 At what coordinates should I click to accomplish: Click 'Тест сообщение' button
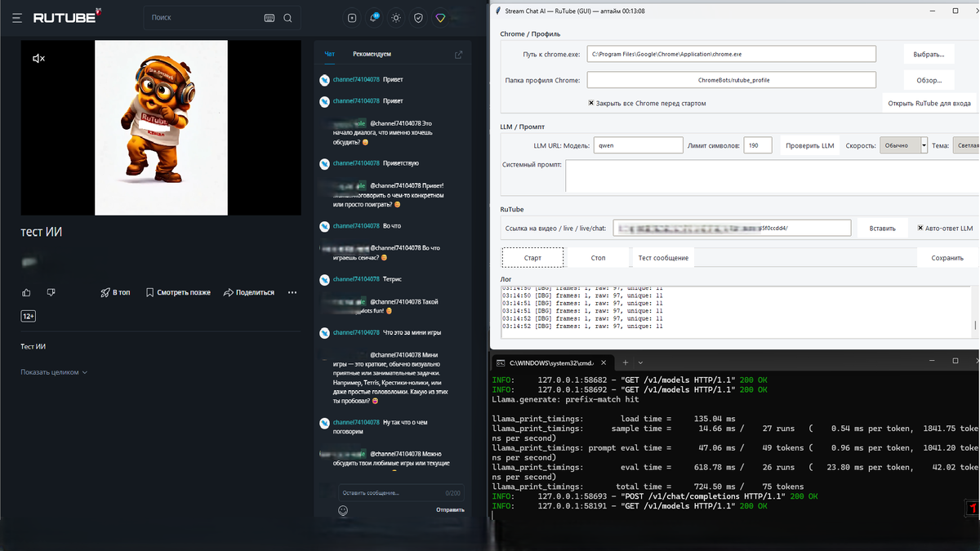click(x=663, y=257)
